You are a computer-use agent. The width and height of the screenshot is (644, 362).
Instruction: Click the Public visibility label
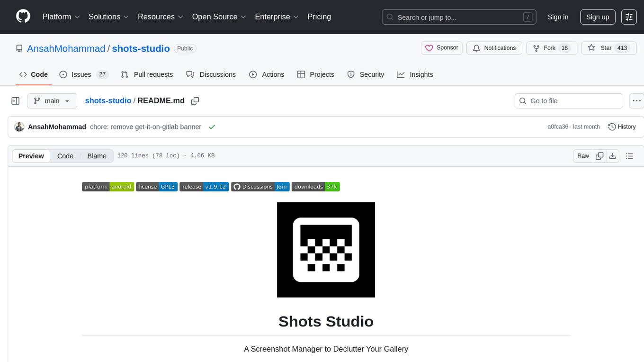[x=185, y=48]
